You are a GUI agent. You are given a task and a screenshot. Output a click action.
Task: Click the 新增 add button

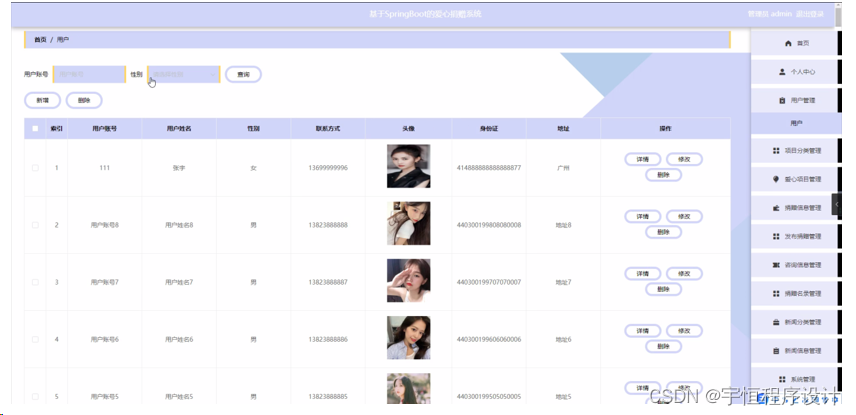pyautogui.click(x=43, y=100)
